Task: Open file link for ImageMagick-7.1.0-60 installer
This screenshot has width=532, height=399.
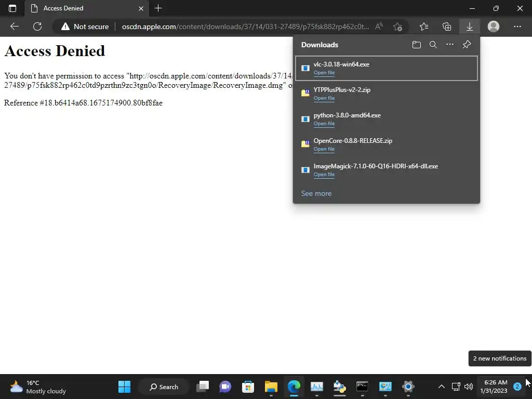Action: tap(324, 175)
